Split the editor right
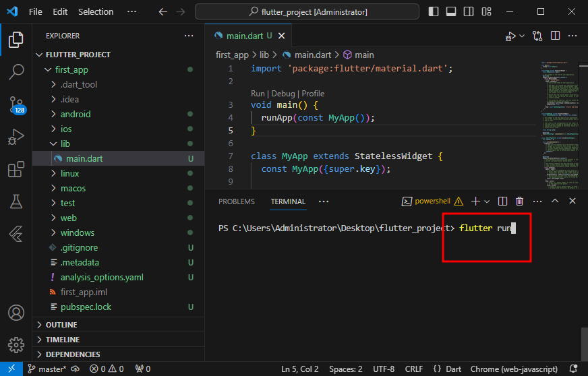The image size is (588, 376). coord(555,36)
